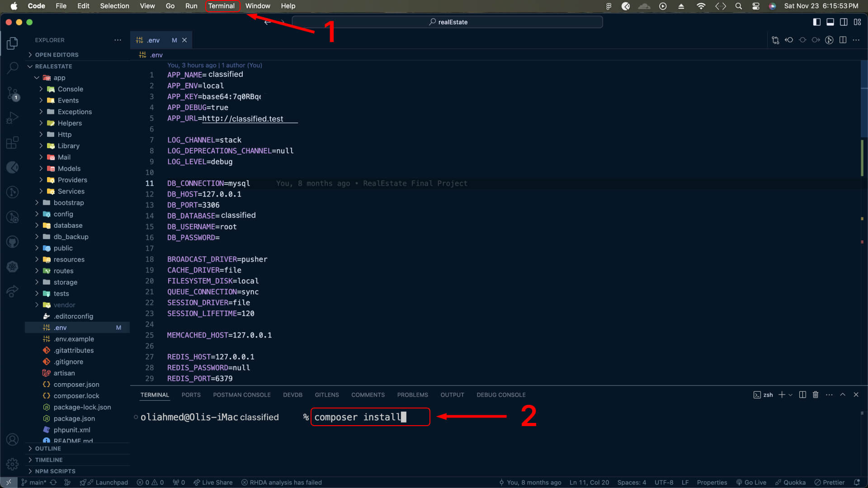868x488 pixels.
Task: Toggle the bottom panel layout button
Action: click(x=830, y=22)
